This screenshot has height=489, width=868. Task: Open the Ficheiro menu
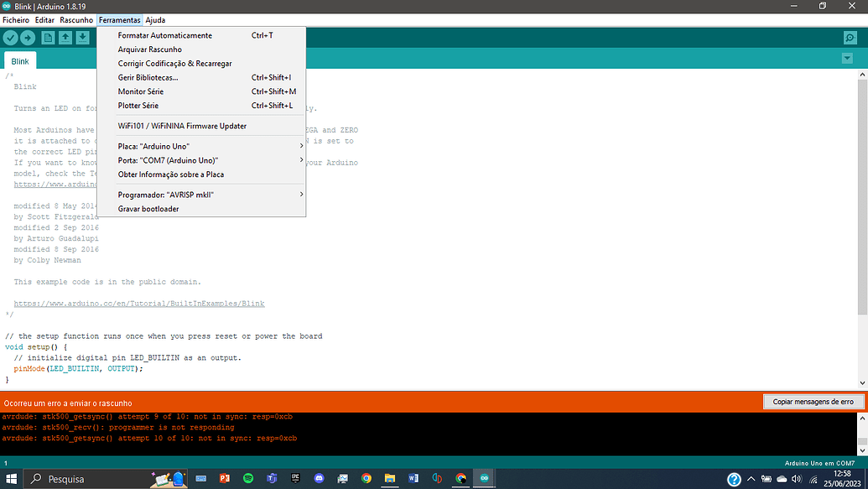15,19
